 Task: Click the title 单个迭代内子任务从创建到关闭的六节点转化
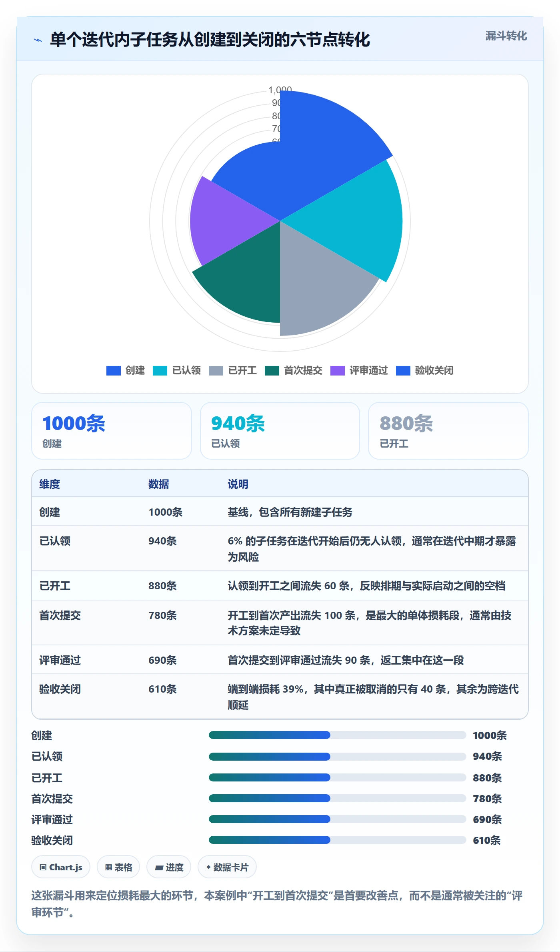click(210, 40)
